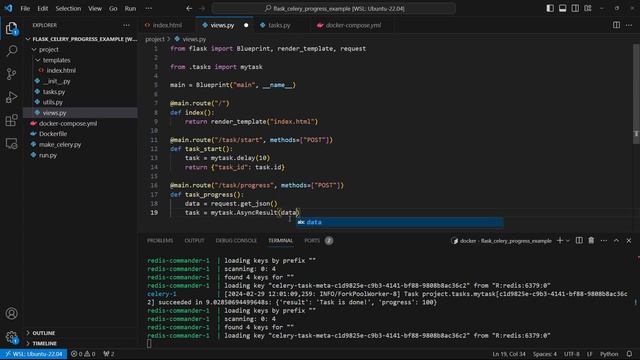640x360 pixels.
Task: Click the VS Code logo icon
Action: [8, 8]
